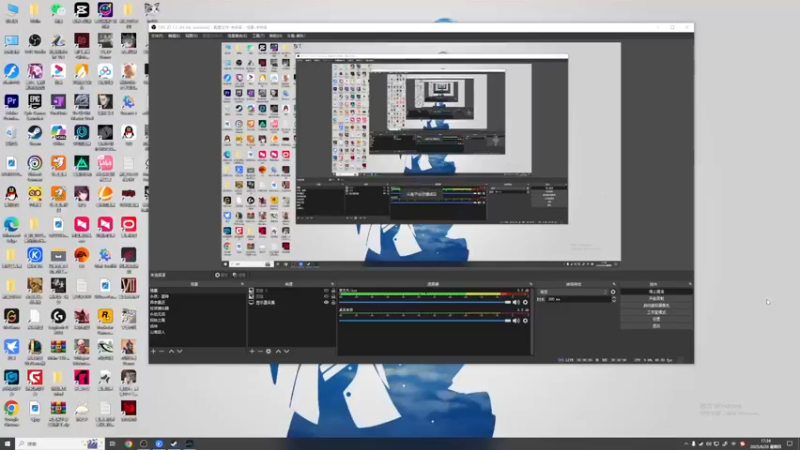The width and height of the screenshot is (800, 450).
Task: Toggle visibility eye of the middle source
Action: coord(327,296)
